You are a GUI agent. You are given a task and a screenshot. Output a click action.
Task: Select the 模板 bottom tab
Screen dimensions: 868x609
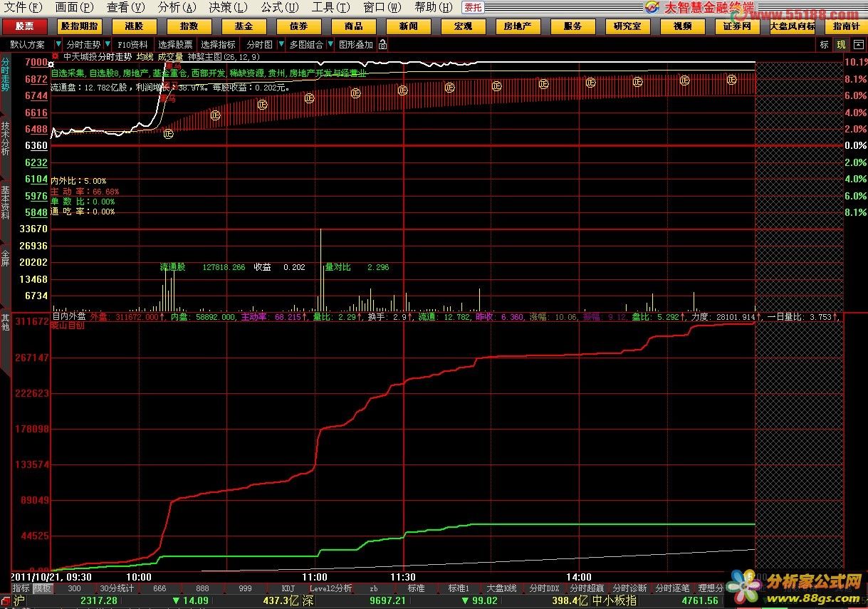43,588
